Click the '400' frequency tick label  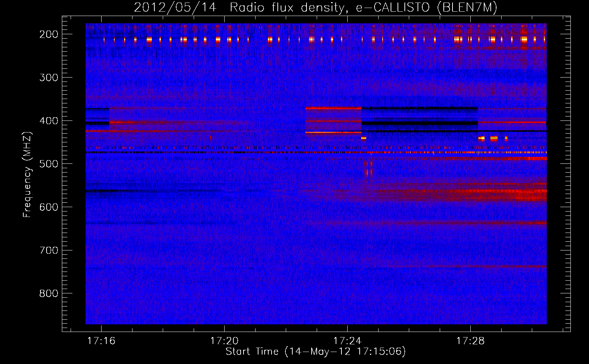pos(49,121)
